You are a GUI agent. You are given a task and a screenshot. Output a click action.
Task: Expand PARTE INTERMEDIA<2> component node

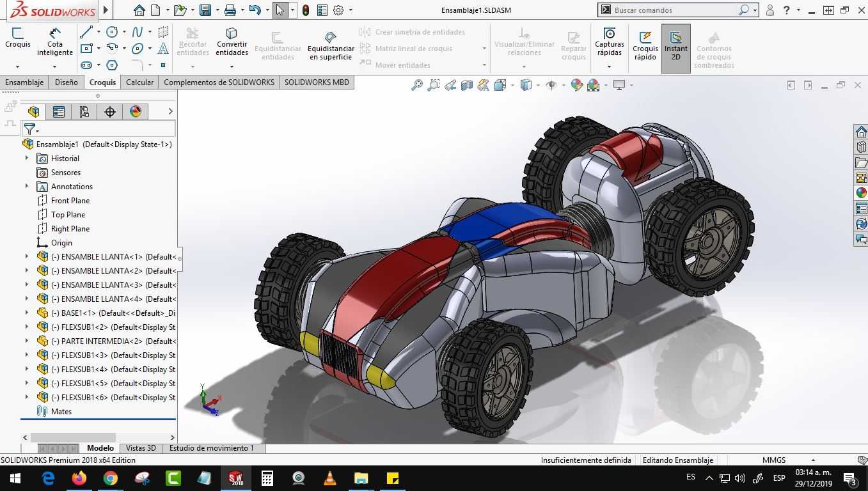click(27, 341)
